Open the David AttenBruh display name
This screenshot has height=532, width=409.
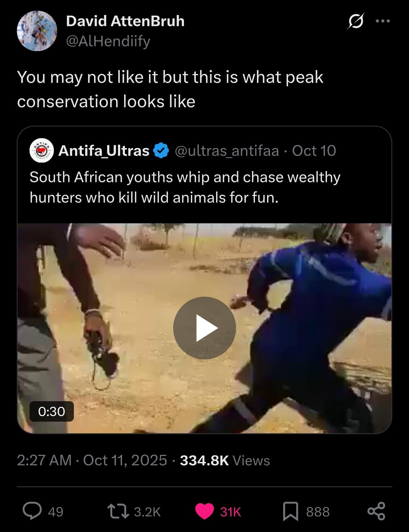coord(125,21)
